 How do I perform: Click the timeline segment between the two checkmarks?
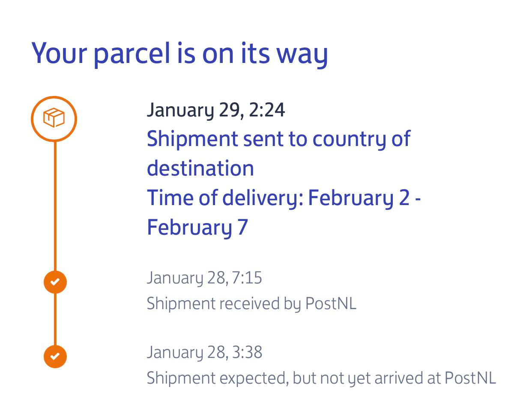(x=55, y=319)
